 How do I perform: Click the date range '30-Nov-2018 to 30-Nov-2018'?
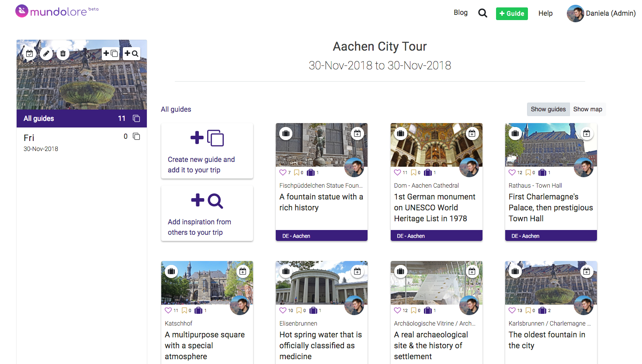[x=380, y=65]
